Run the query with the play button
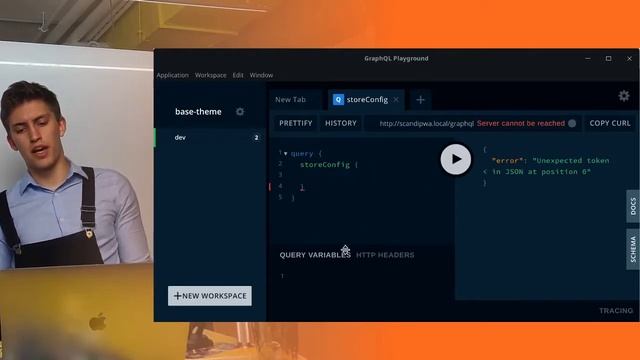640x360 pixels. point(456,159)
